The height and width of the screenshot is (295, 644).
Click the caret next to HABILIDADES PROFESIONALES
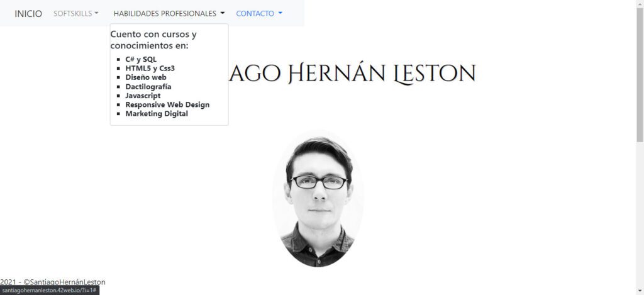[223, 13]
